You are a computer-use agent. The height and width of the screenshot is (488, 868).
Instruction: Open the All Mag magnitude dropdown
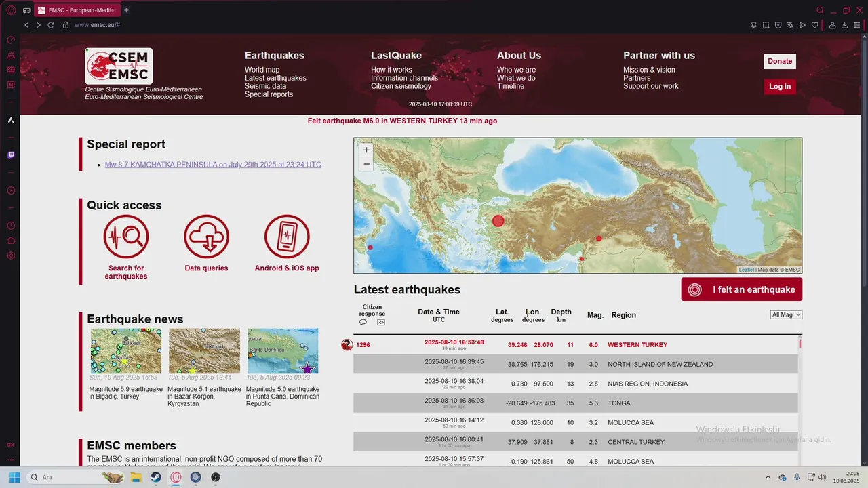[x=787, y=314]
